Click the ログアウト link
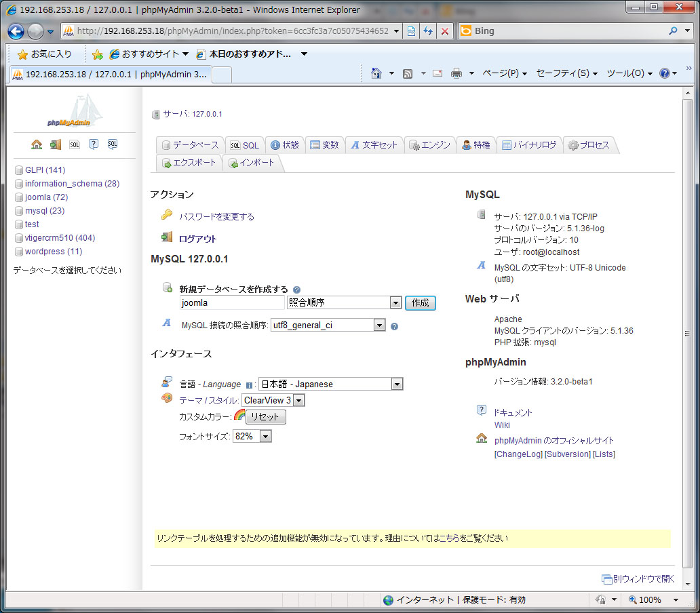The image size is (700, 613). pos(197,239)
